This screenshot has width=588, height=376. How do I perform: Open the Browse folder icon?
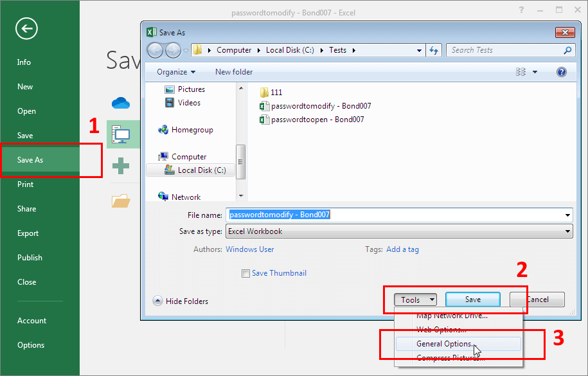pyautogui.click(x=121, y=201)
